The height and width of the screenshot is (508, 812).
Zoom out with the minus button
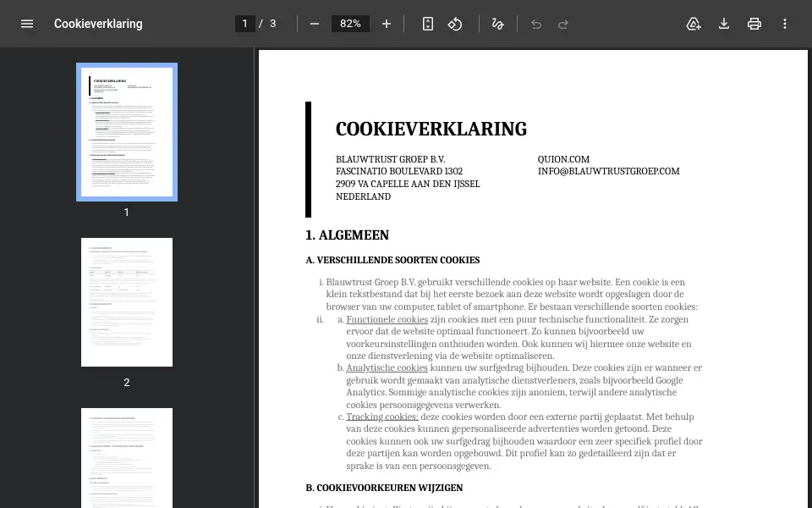pyautogui.click(x=315, y=24)
